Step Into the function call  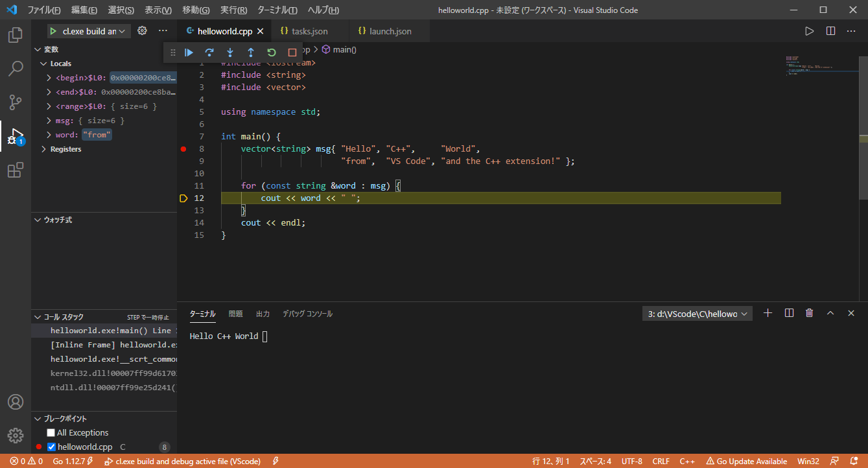pyautogui.click(x=229, y=52)
